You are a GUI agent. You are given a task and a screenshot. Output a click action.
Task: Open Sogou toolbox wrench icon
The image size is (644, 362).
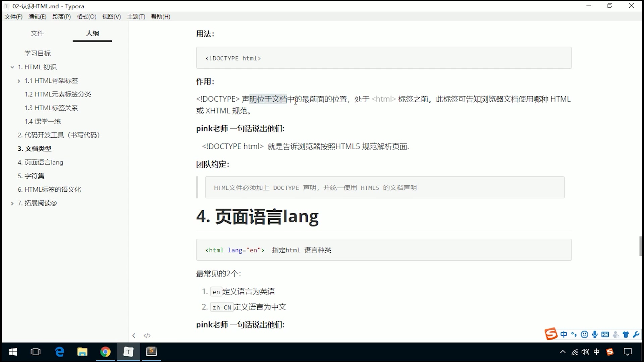[636, 335]
